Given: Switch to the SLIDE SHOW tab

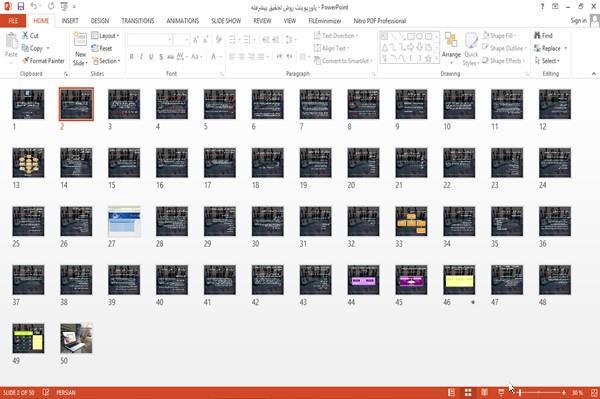Looking at the screenshot, I should tap(226, 21).
